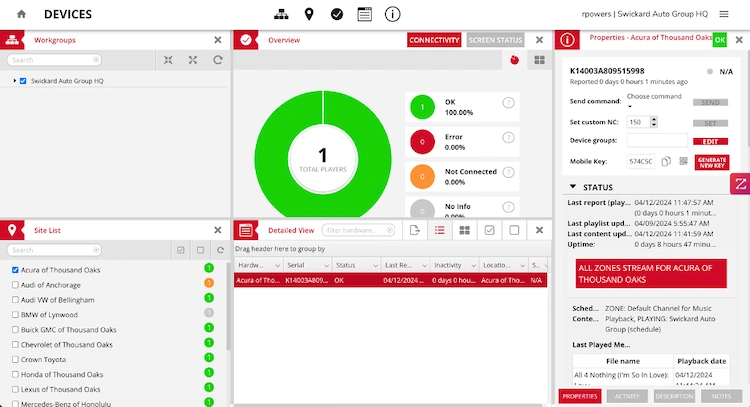Click the SEND command button
Viewport: 750px width, 407px height.
pos(710,102)
